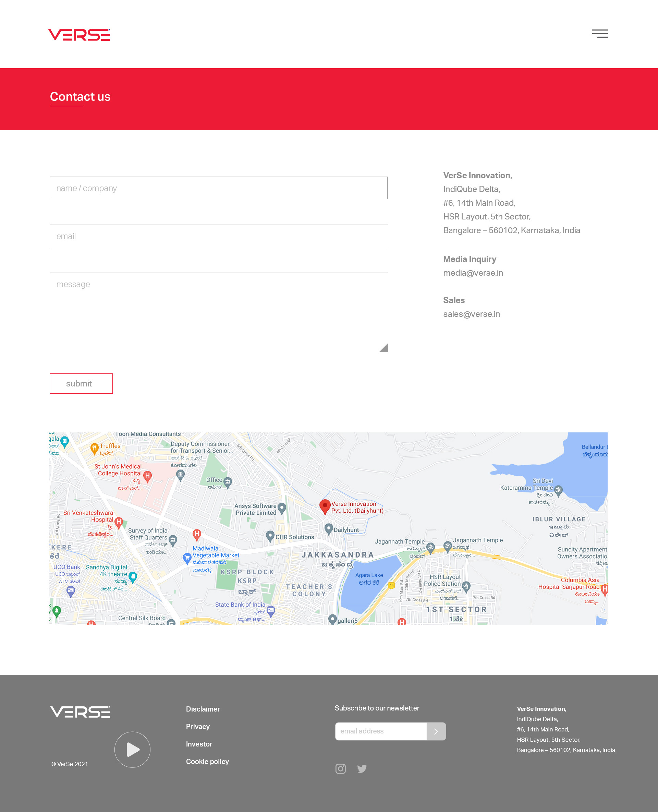Click the Twitter bird icon
Image resolution: width=658 pixels, height=812 pixels.
click(362, 768)
